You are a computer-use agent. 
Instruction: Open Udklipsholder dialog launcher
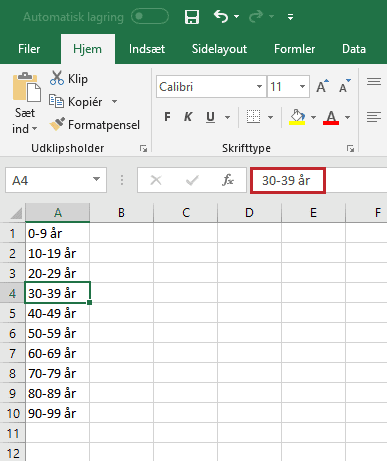coord(143,148)
